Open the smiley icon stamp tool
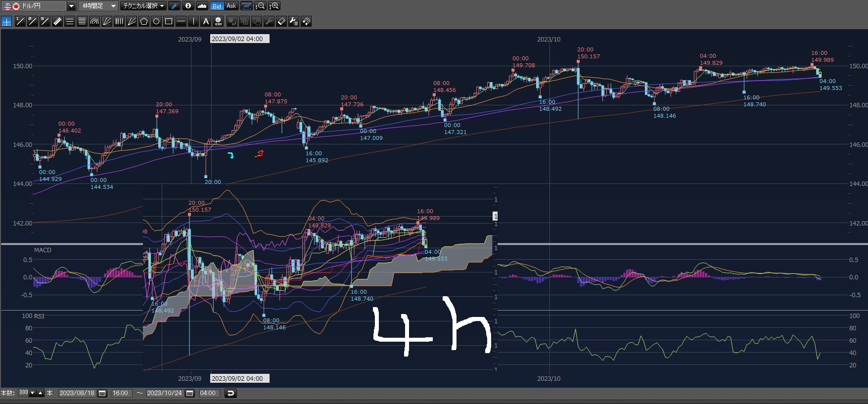Screen dimensions: 868x404 coord(218,21)
